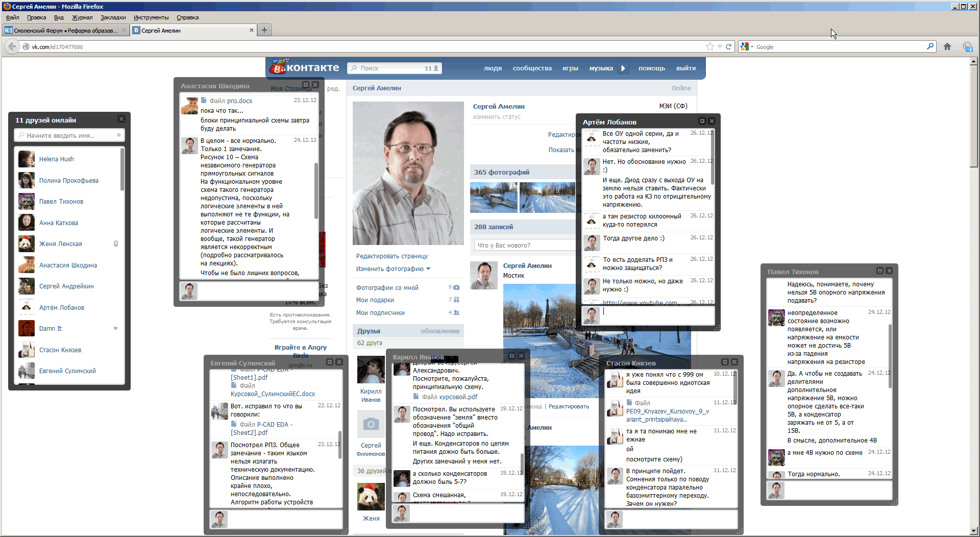Click the bookmark star in address bar
Screen dimensions: 980x537
point(709,46)
